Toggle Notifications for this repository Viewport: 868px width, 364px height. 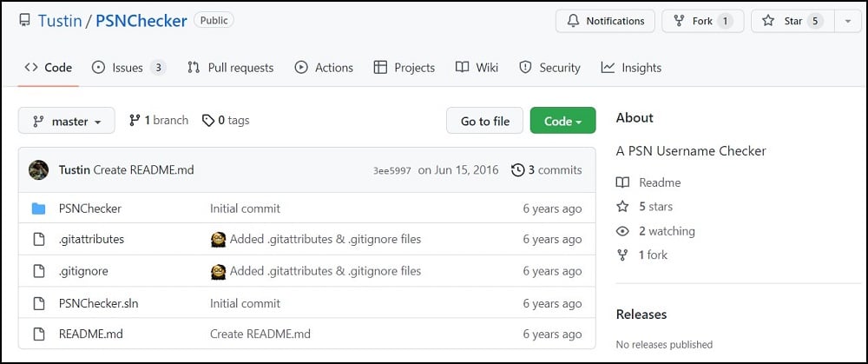[x=605, y=21]
